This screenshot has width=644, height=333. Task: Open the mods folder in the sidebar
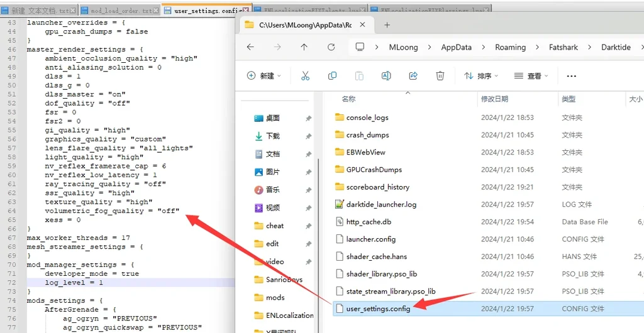(275, 297)
